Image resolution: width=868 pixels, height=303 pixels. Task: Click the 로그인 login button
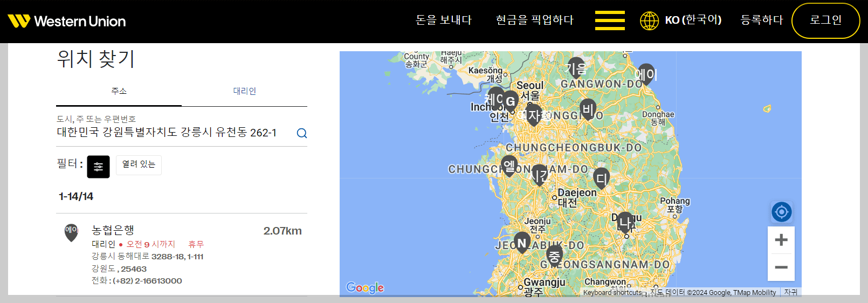point(825,20)
